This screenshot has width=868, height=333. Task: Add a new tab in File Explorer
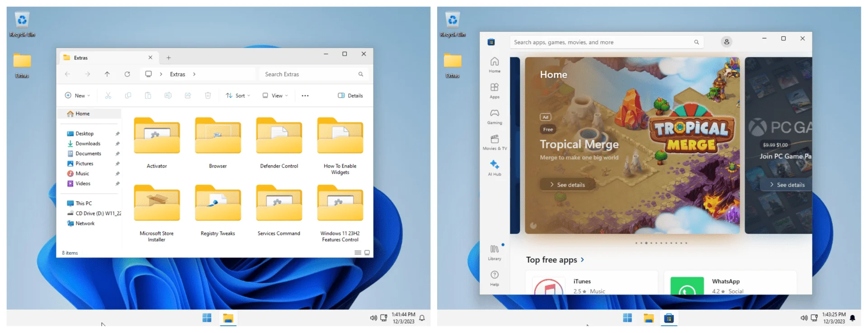click(169, 57)
